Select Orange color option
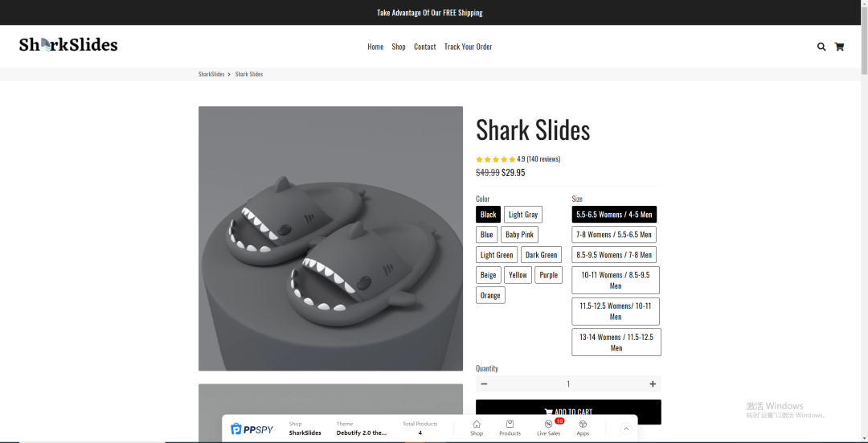Screen dimensions: 868x443 (490, 295)
